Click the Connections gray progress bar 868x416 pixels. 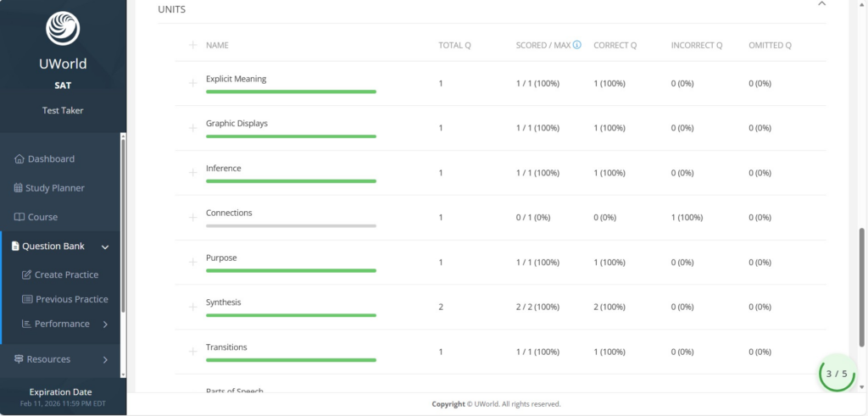click(292, 225)
